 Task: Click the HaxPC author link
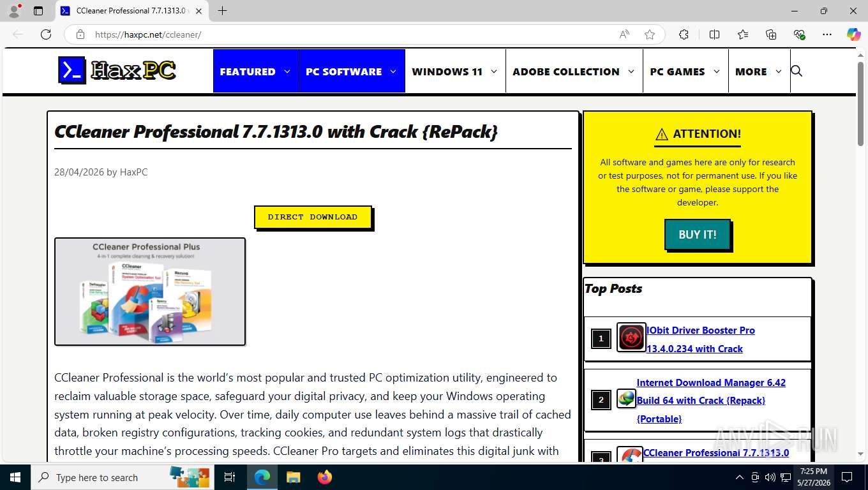(133, 172)
